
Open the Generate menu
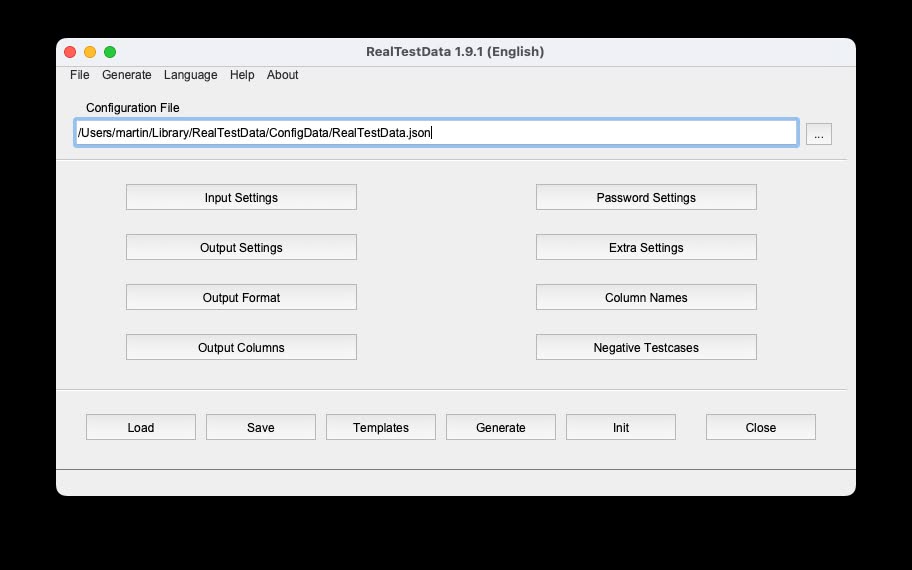tap(127, 75)
